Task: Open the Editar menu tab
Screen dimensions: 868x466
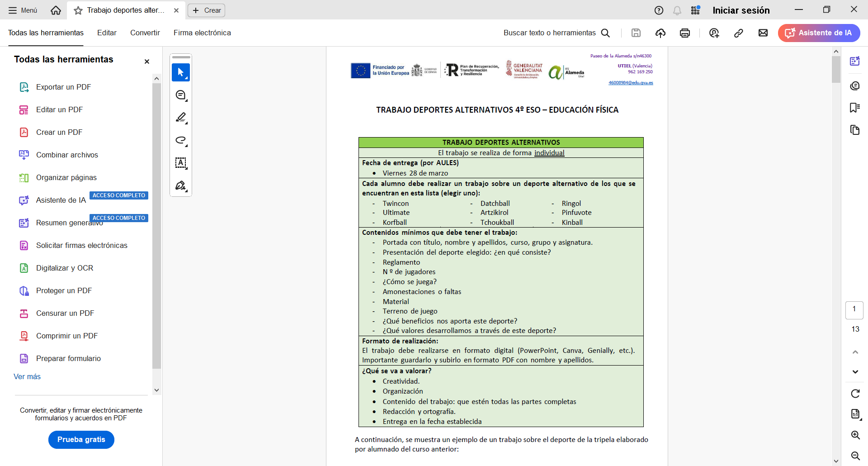Action: (107, 33)
